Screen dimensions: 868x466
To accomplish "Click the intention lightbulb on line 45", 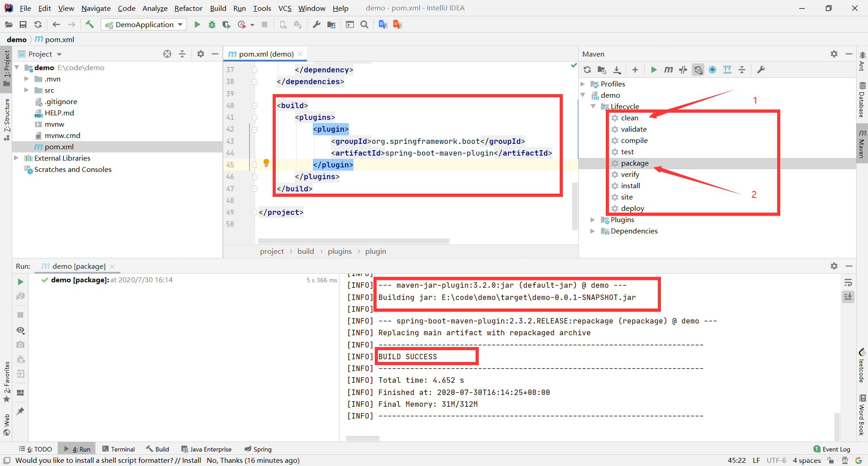I will tap(266, 163).
